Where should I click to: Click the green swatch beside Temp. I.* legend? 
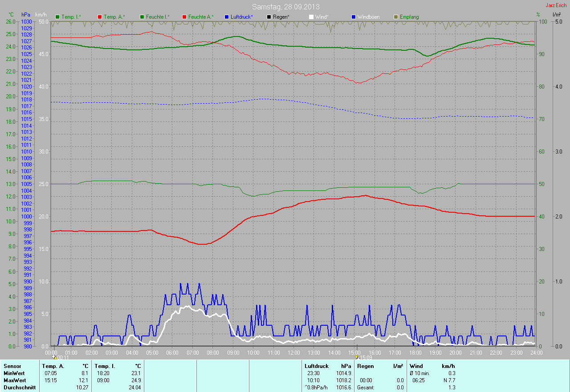click(x=57, y=17)
